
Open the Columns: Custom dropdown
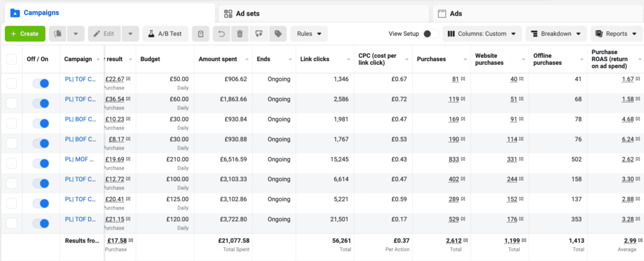482,34
